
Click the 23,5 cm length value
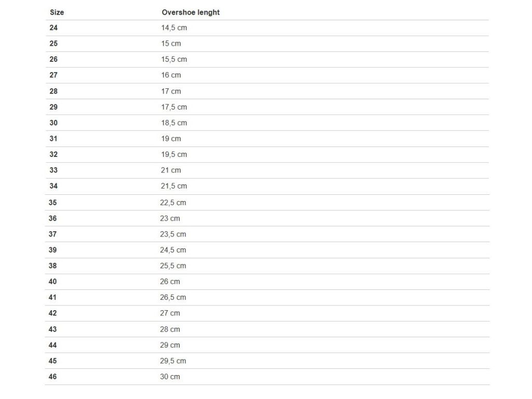(x=172, y=234)
